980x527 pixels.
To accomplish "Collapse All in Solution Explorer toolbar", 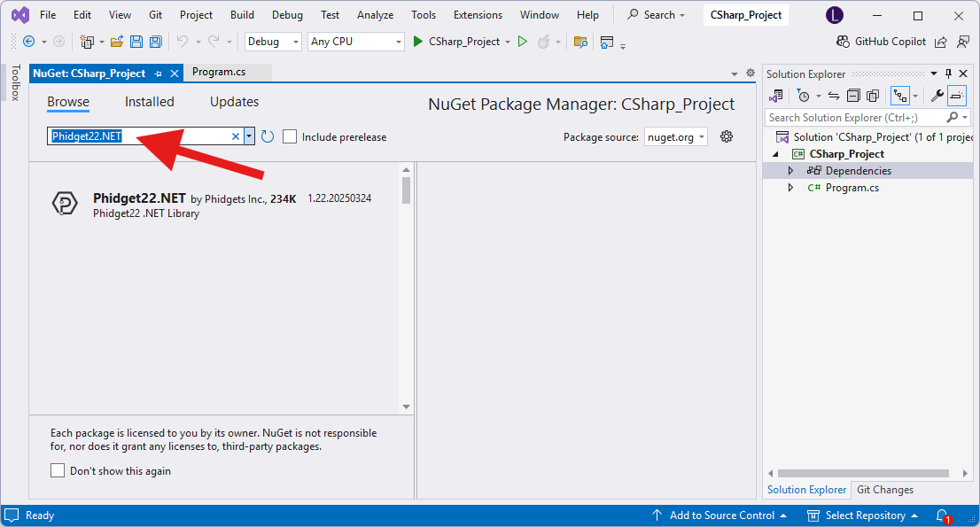I will [x=853, y=96].
